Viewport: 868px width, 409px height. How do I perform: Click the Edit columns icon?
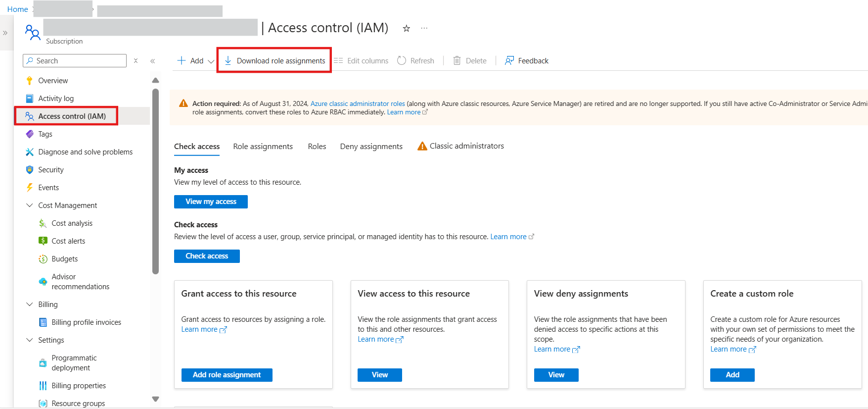[338, 61]
